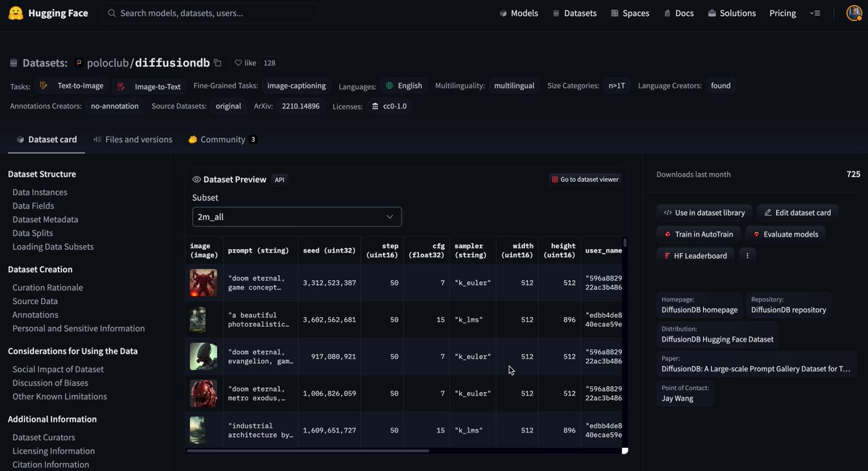
Task: Jump to Data Instances section
Action: (x=40, y=192)
